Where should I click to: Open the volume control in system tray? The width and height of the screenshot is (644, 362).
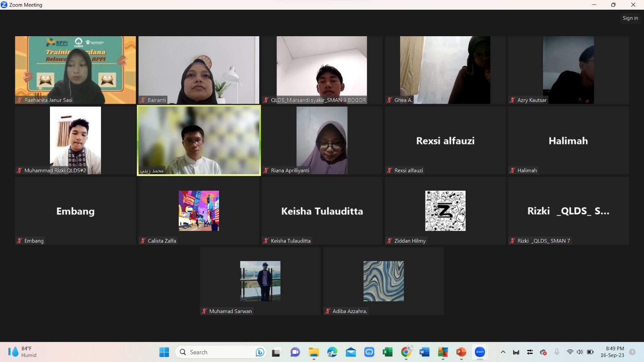580,352
